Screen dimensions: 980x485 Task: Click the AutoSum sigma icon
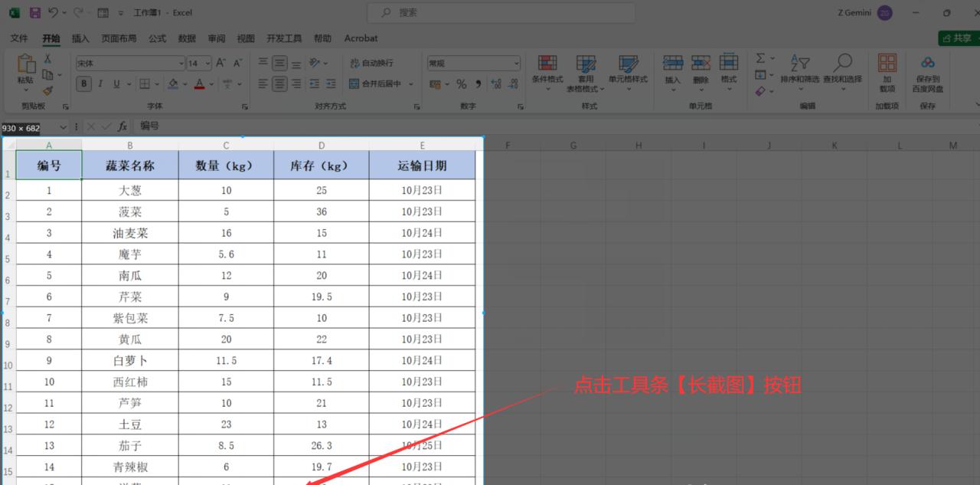[x=760, y=58]
